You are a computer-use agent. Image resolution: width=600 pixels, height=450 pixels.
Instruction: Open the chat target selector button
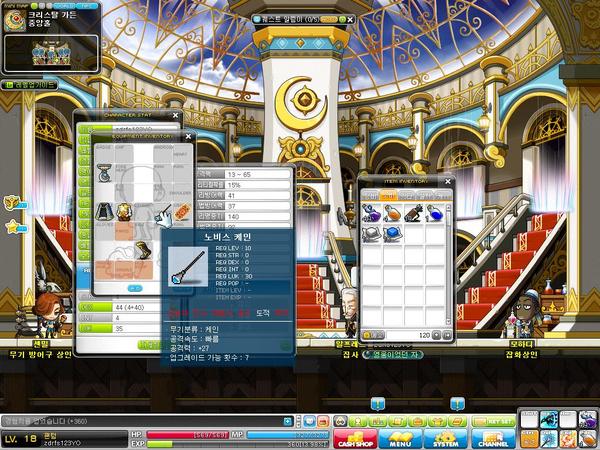[288, 421]
